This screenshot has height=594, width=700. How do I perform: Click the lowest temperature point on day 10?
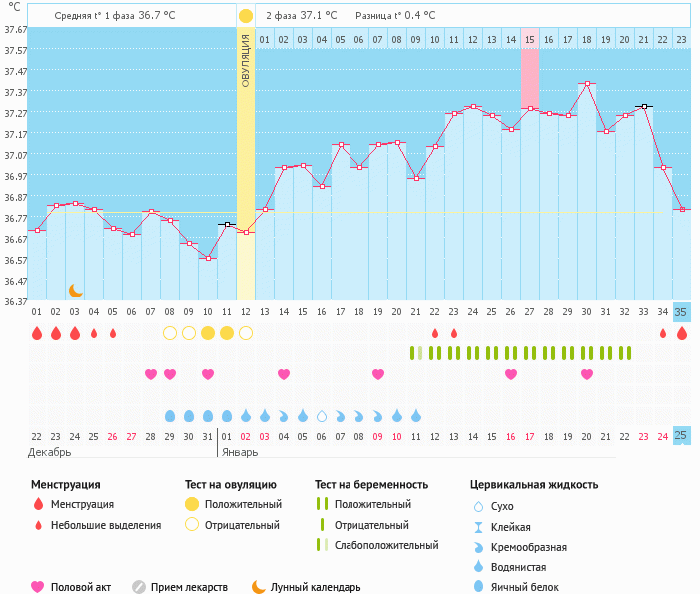point(208,258)
